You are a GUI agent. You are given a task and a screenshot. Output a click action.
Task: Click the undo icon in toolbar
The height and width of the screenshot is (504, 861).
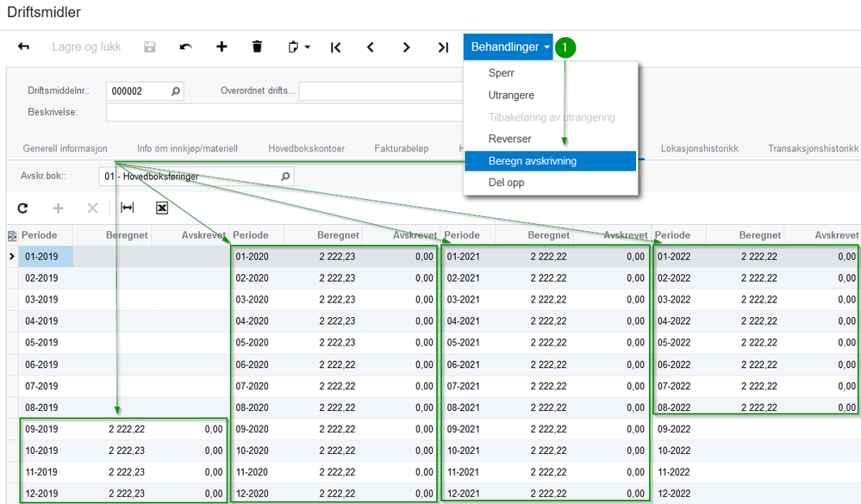(x=185, y=47)
